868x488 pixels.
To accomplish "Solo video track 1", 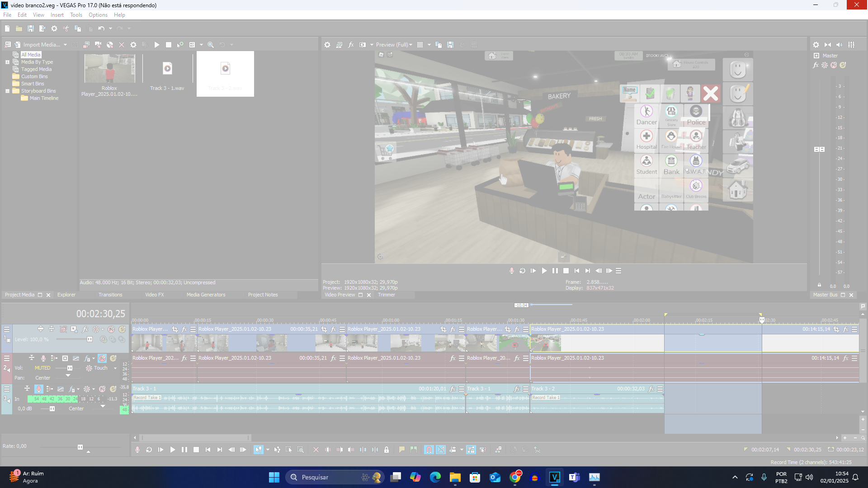I will tap(122, 329).
